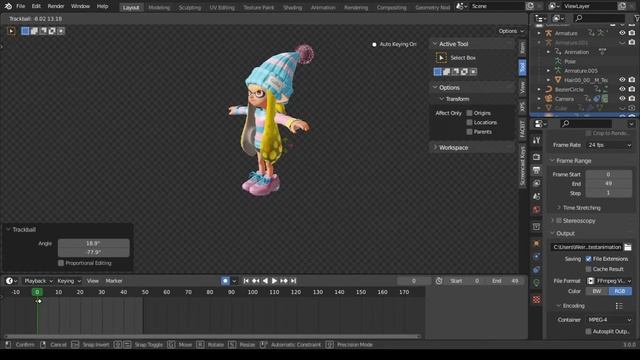
Task: Switch to the Animation workspace tab
Action: click(323, 7)
